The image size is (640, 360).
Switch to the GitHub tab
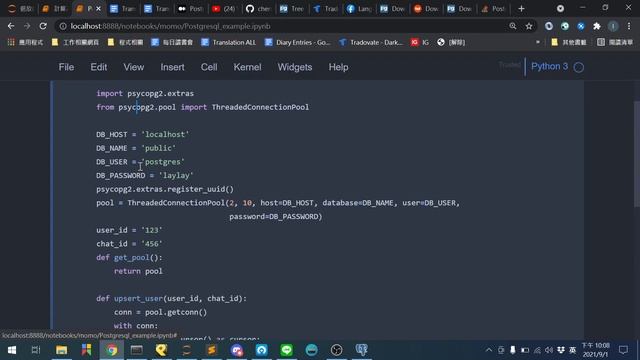(259, 9)
